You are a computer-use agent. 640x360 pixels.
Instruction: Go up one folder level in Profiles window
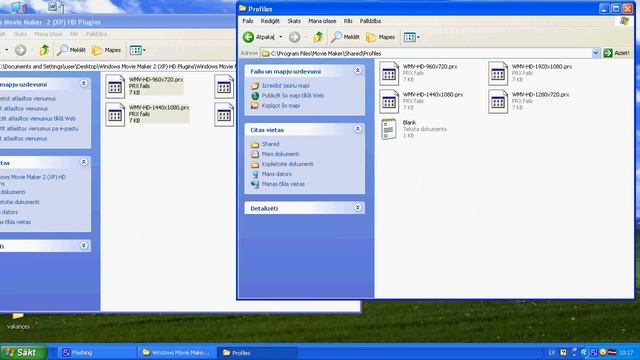point(318,37)
